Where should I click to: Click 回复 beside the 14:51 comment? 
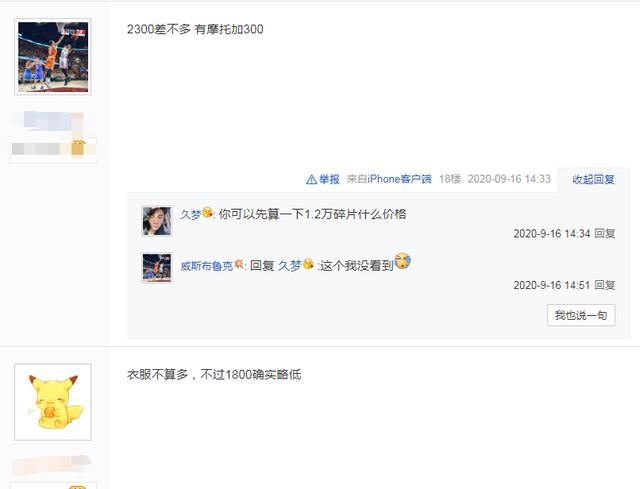click(x=604, y=285)
